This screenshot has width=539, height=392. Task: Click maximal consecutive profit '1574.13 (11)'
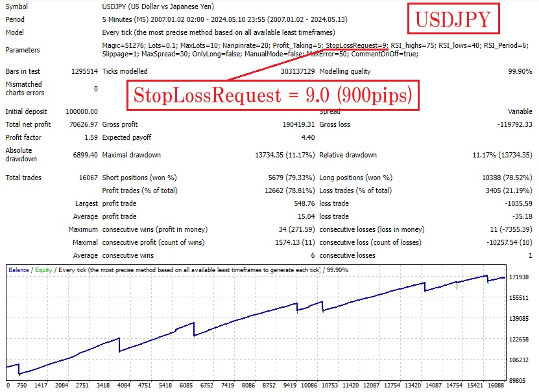[x=295, y=243]
